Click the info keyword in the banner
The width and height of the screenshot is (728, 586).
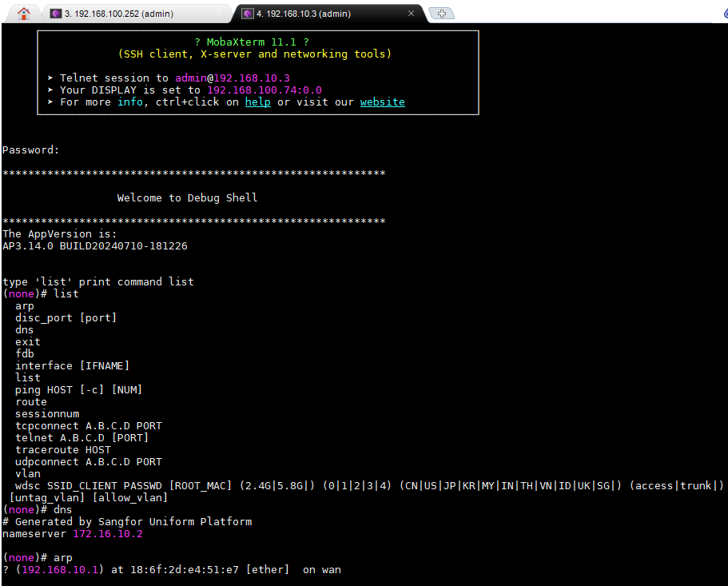130,102
